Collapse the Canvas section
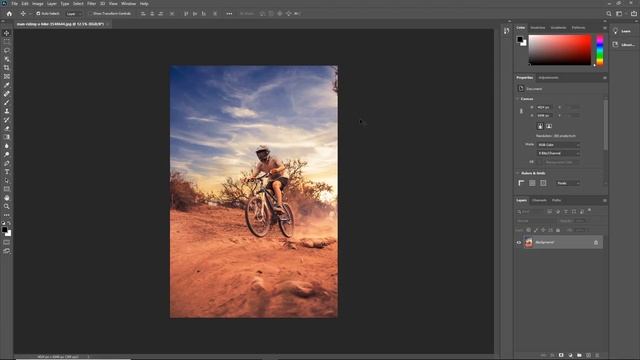 tap(518, 99)
